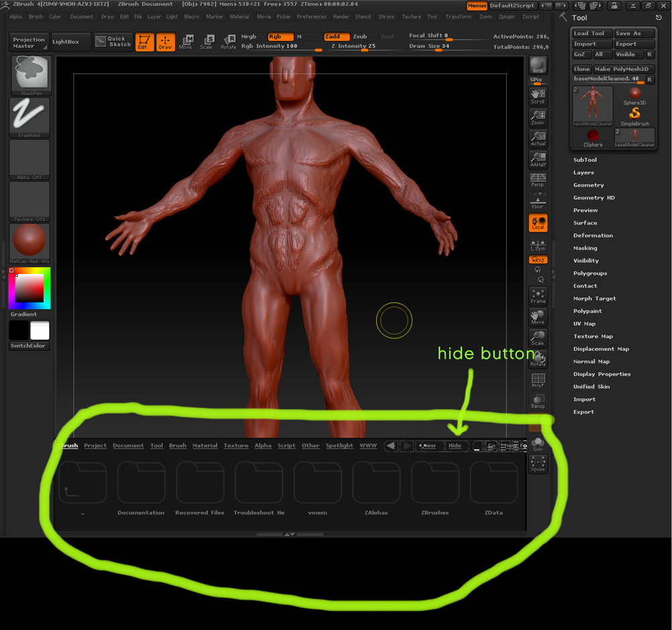
Task: Click the Scale view icon in the right shelf
Action: pyautogui.click(x=538, y=339)
